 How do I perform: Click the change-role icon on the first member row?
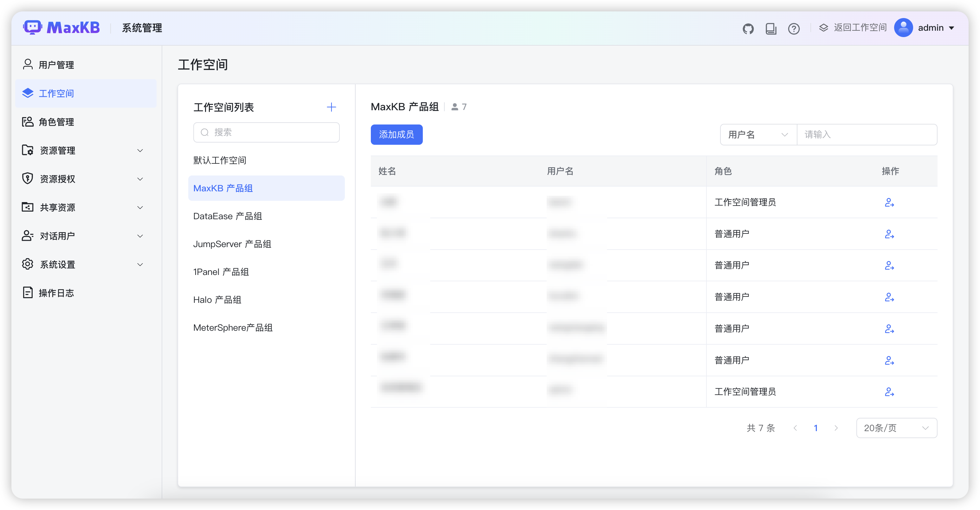tap(889, 202)
